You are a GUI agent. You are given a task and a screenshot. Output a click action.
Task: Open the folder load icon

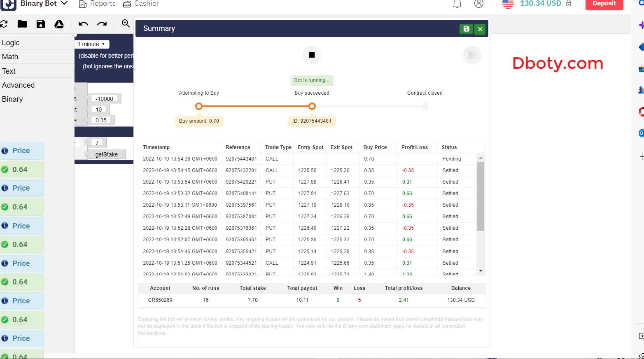pyautogui.click(x=22, y=24)
